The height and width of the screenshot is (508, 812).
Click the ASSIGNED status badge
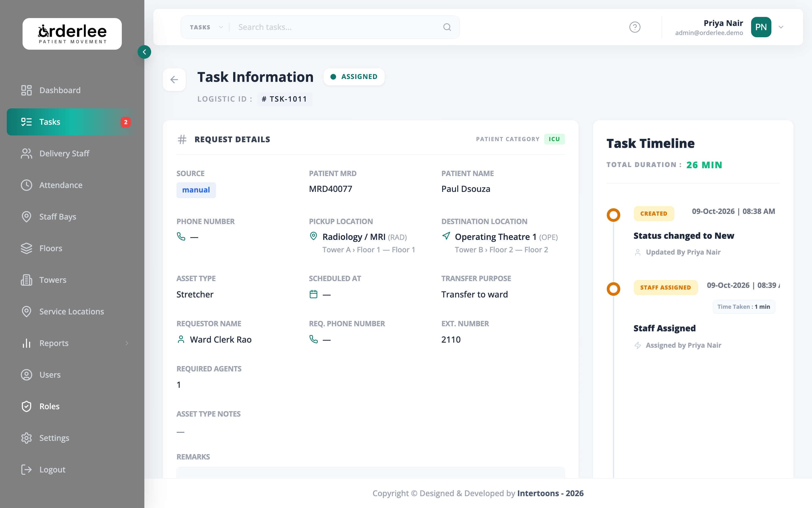click(x=354, y=76)
